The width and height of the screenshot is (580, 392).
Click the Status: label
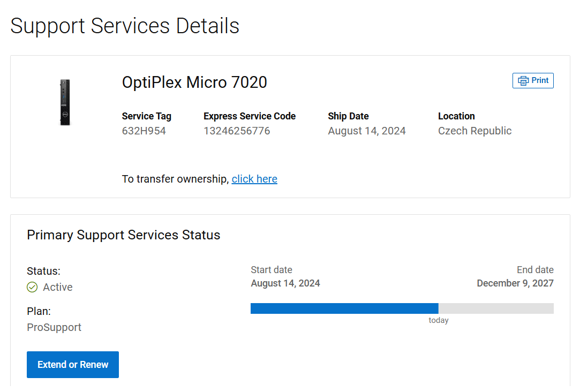pos(44,271)
